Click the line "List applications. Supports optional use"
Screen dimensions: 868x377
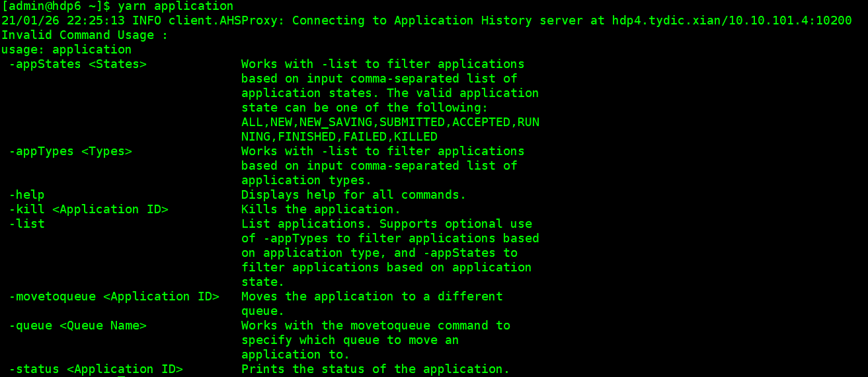point(387,224)
